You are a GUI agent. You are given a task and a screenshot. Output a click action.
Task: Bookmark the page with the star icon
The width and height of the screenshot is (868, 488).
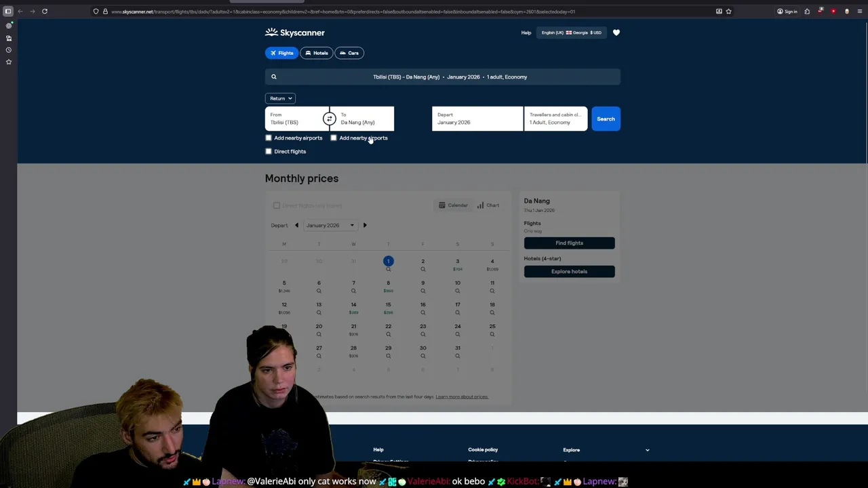[728, 11]
